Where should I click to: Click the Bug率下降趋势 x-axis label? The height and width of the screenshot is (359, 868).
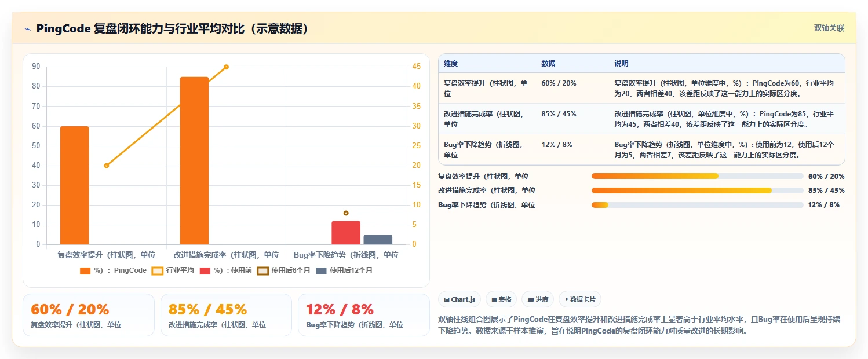346,255
